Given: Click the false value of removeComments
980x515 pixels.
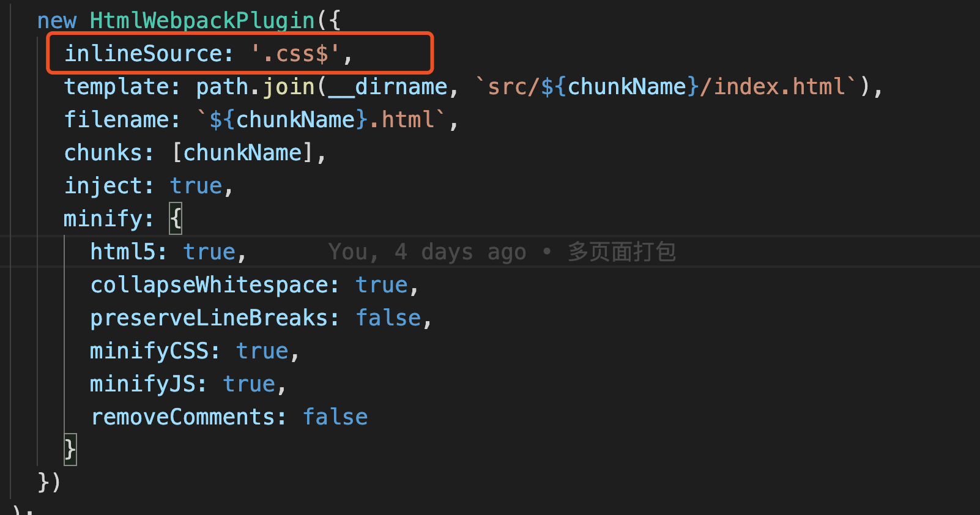Looking at the screenshot, I should point(335,417).
